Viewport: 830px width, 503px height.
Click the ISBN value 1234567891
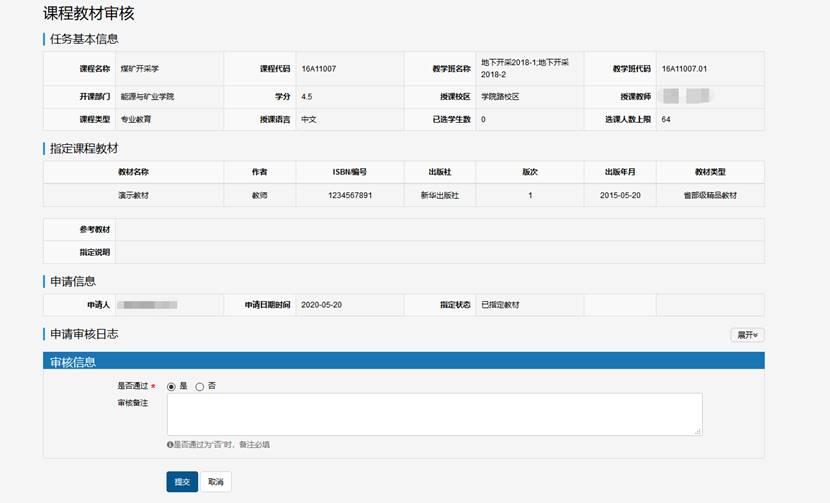pos(350,196)
